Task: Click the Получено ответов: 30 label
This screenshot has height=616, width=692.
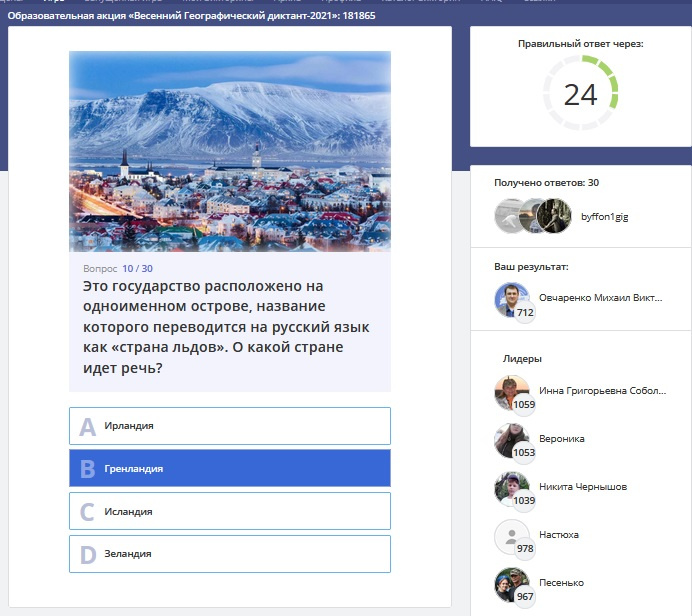Action: pos(546,183)
